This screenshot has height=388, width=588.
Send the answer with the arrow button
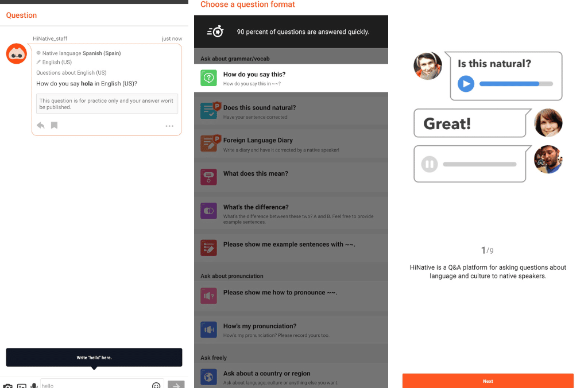click(x=176, y=385)
